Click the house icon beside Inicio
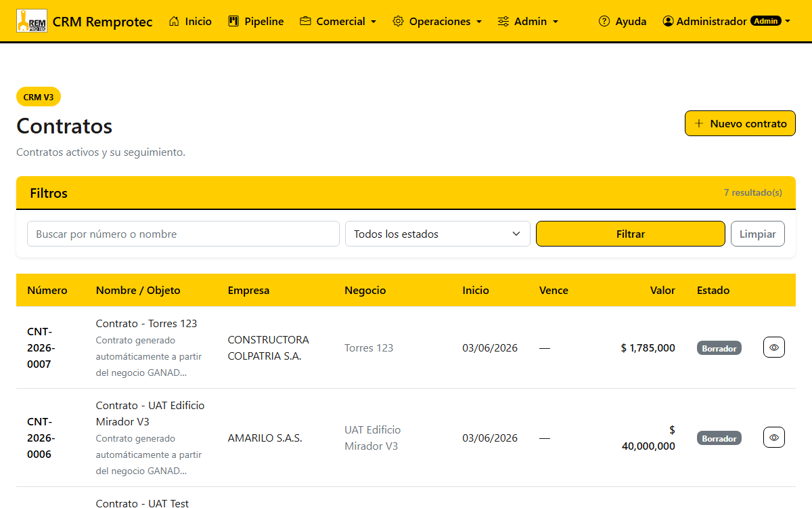 [174, 21]
